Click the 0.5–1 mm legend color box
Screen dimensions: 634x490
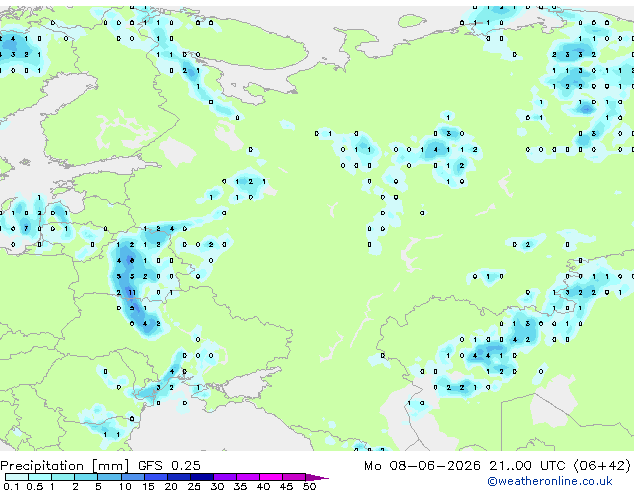40,477
